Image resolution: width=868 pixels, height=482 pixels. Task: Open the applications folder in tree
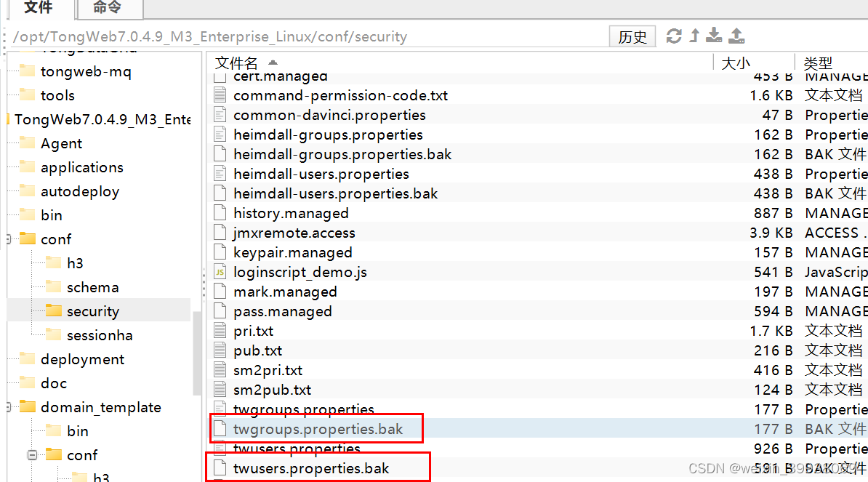pos(82,167)
